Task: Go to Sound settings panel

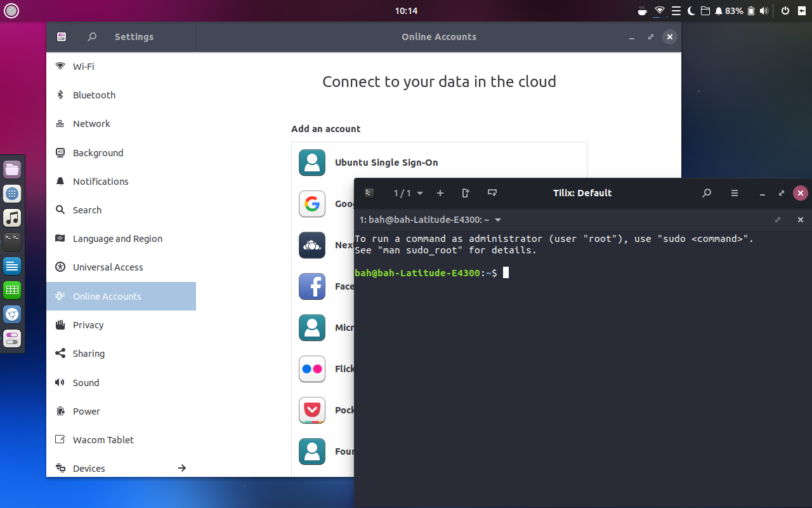Action: [x=121, y=382]
